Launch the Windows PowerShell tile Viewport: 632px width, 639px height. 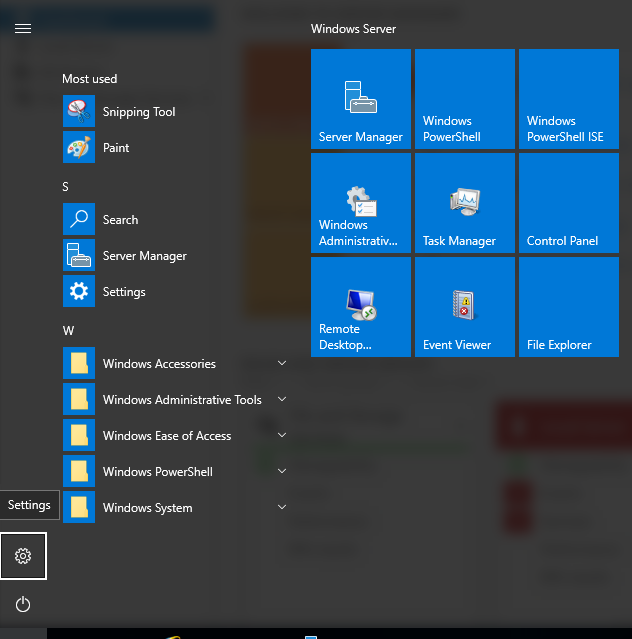coord(465,99)
